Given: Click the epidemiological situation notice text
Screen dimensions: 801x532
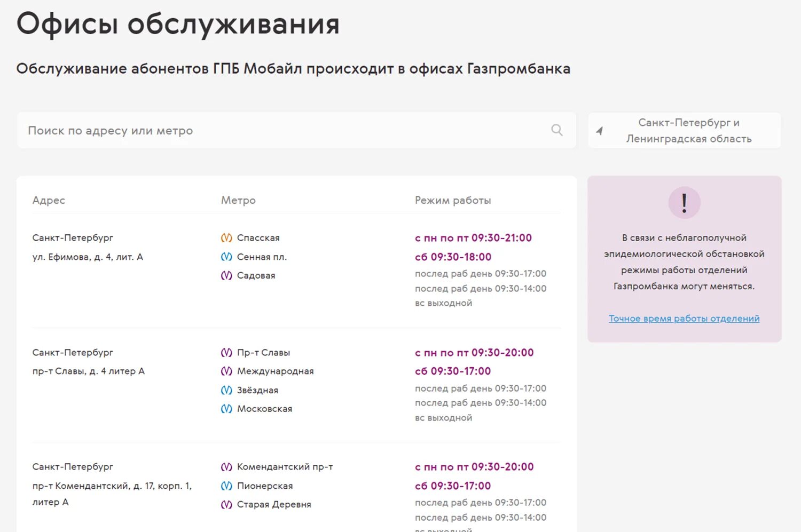Looking at the screenshot, I should pos(684,262).
